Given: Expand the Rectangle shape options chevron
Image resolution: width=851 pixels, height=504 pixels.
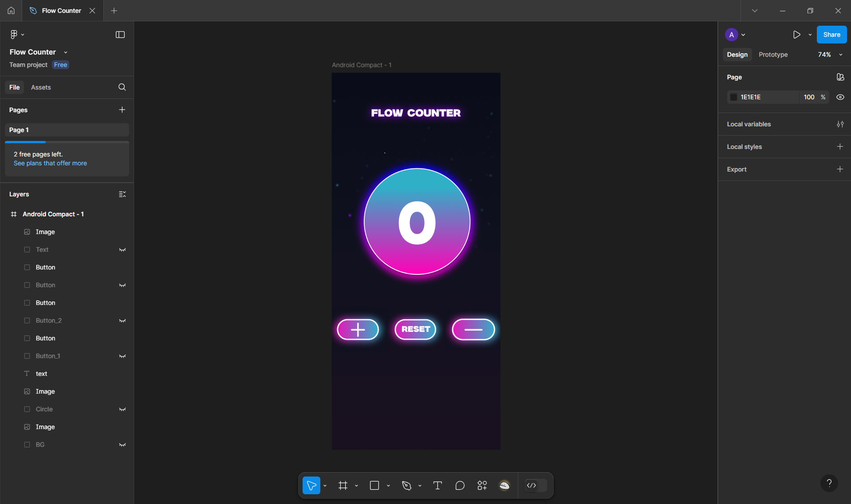Looking at the screenshot, I should pyautogui.click(x=388, y=486).
